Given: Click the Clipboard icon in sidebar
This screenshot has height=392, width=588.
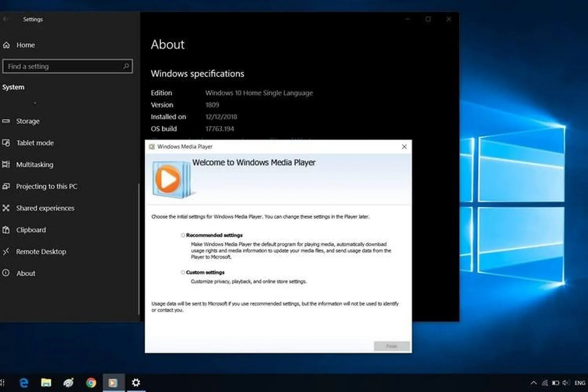Looking at the screenshot, I should tap(6, 230).
